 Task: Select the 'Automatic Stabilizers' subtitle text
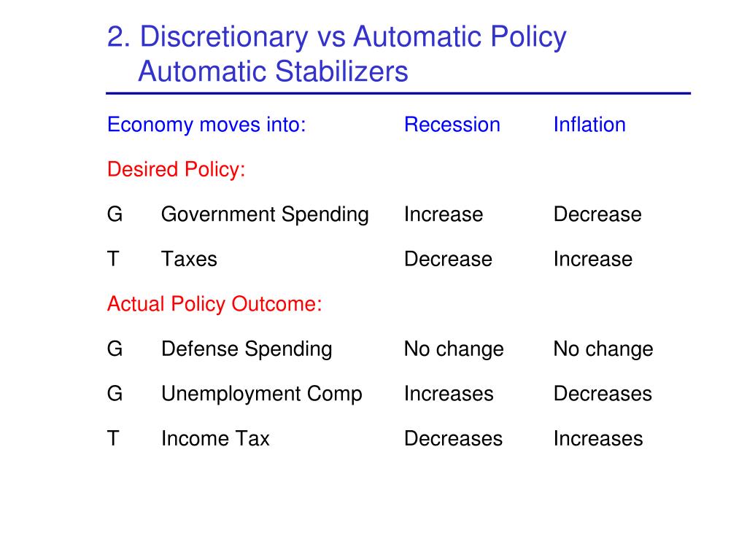(273, 71)
